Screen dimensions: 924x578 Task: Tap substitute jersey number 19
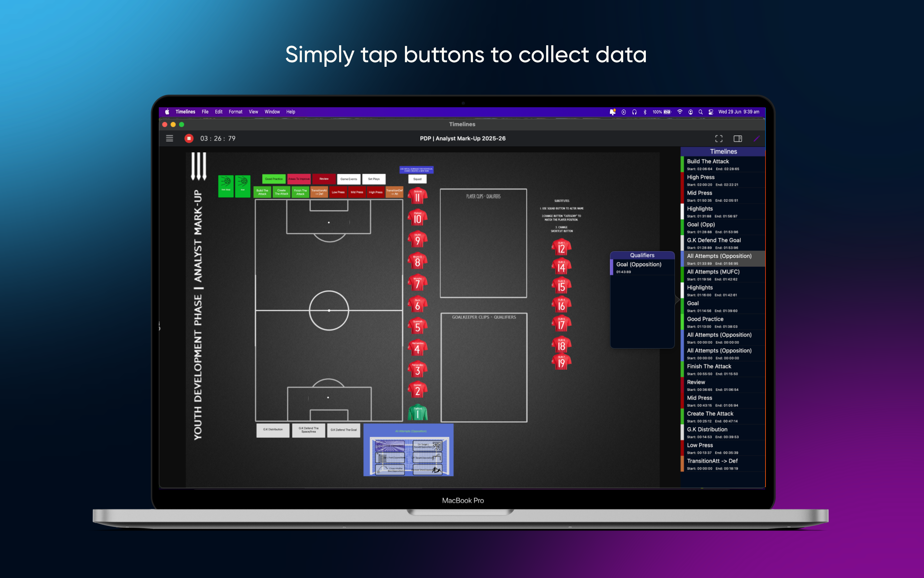coord(561,362)
